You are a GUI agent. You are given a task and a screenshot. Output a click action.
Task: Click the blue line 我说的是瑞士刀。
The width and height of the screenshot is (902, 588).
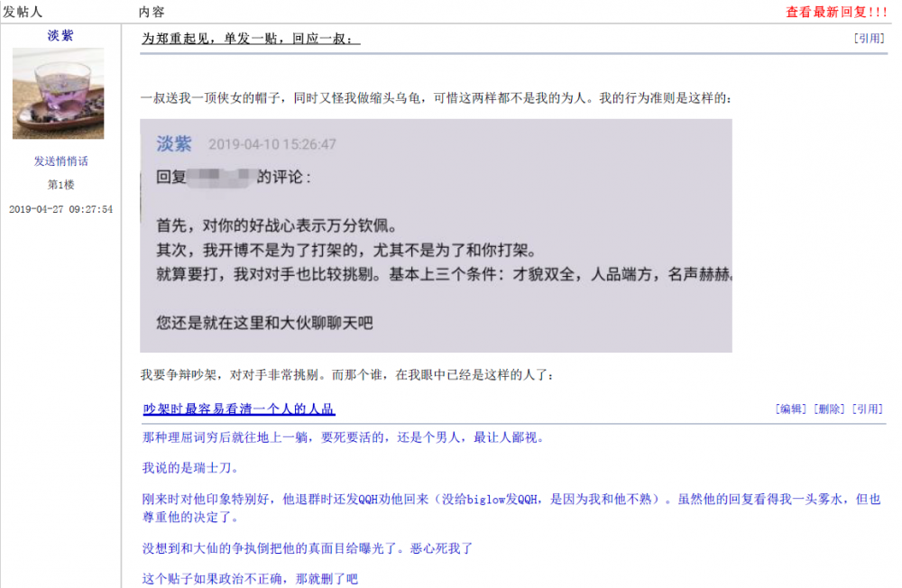click(190, 468)
